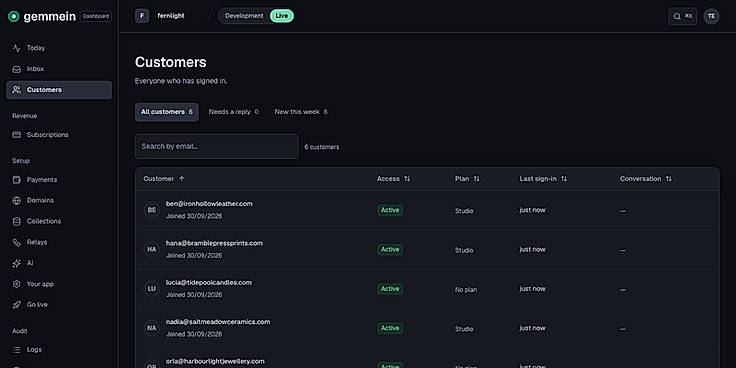Open the Relays icon
The image size is (736, 368).
(x=16, y=242)
